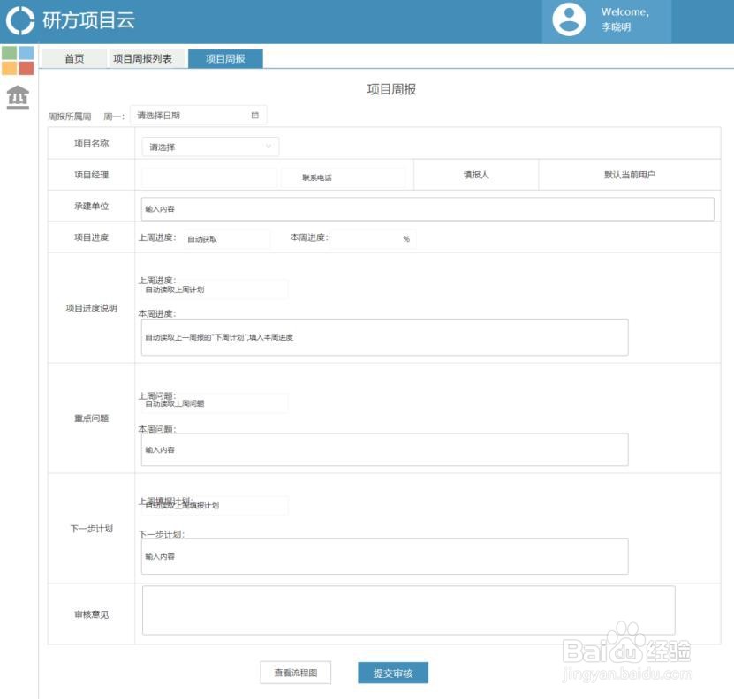Open the 请选择日期 date field
The image size is (734, 700).
199,115
